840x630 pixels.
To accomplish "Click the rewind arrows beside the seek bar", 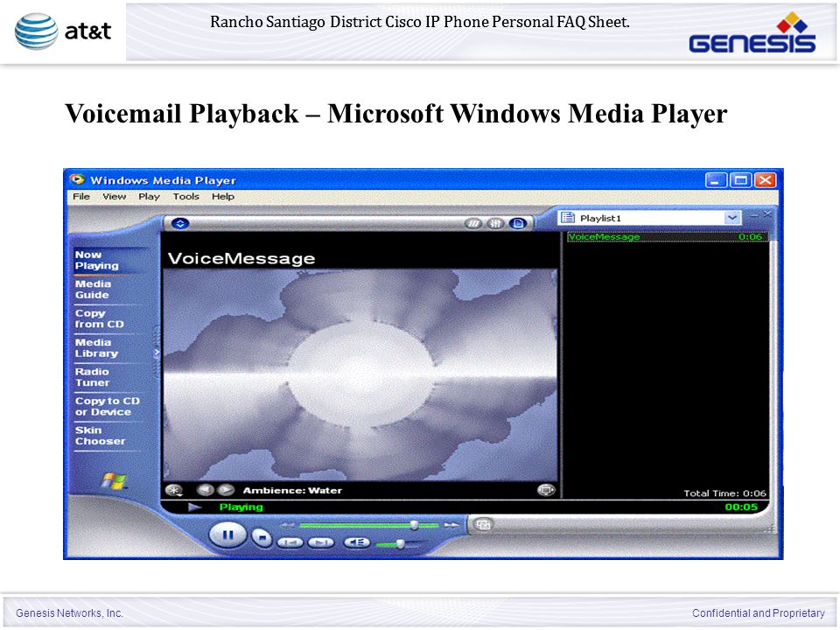I will click(x=288, y=525).
